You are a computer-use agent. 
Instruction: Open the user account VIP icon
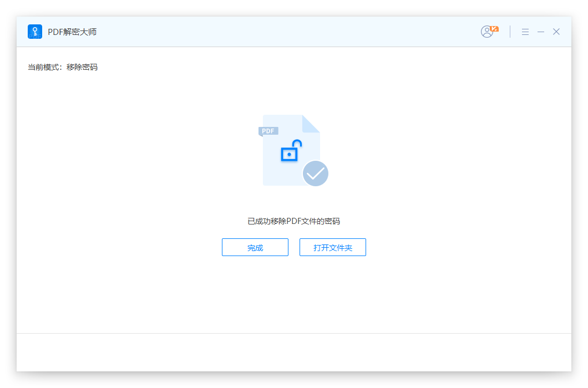pos(489,32)
